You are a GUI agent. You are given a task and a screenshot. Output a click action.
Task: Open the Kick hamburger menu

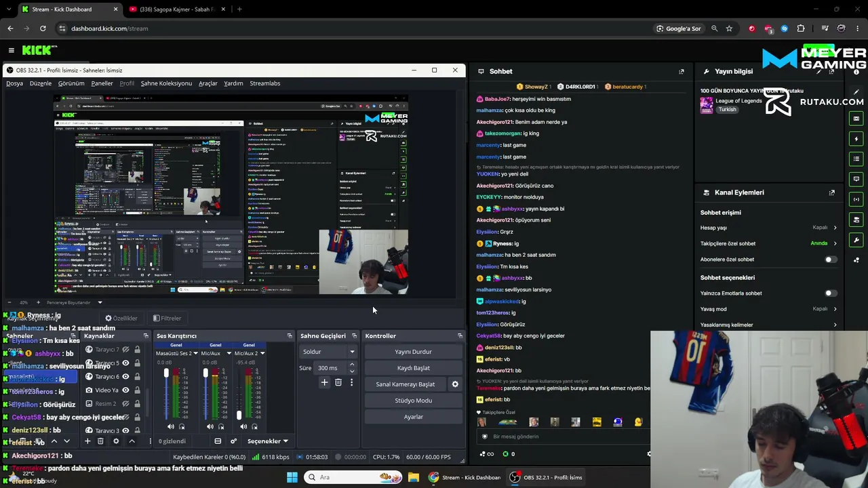click(11, 50)
